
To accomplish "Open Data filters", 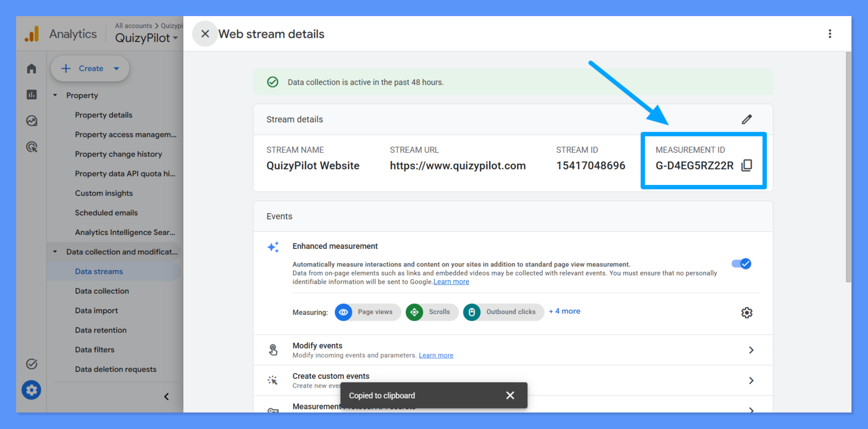I will pyautogui.click(x=94, y=349).
